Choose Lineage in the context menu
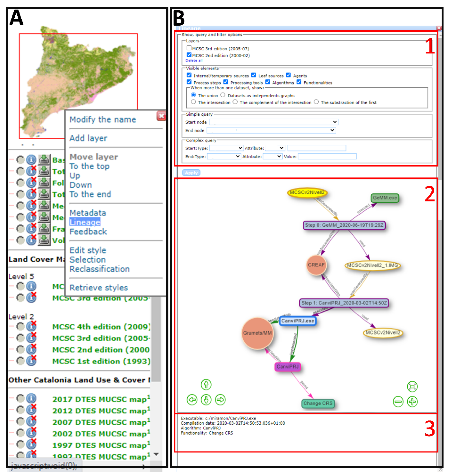This screenshot has height=476, width=449. 85,222
